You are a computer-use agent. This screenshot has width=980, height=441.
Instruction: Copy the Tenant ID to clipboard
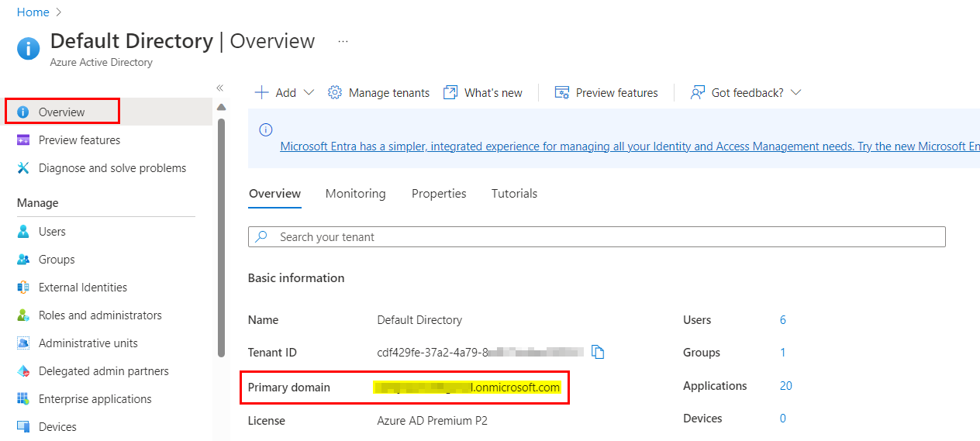[598, 353]
